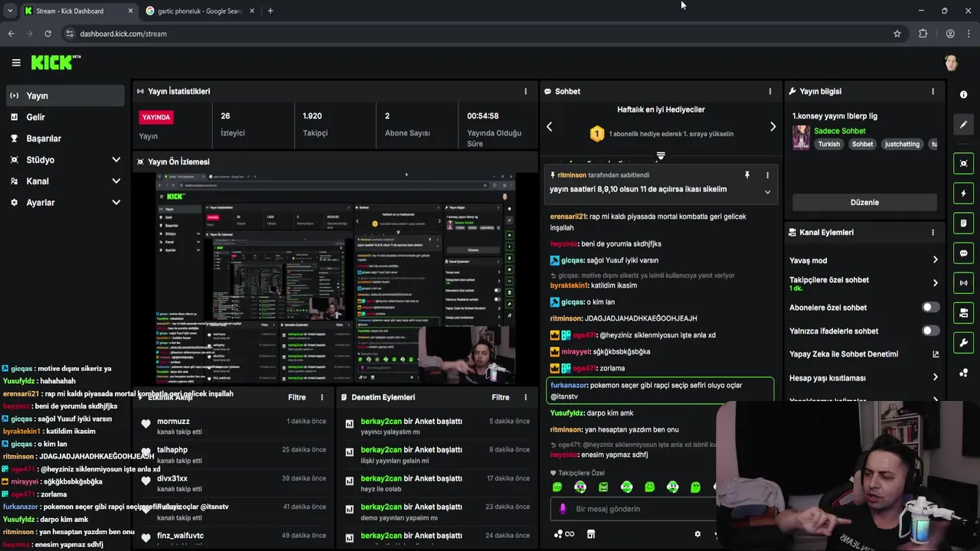
Task: Go to the next gifter leaderboard slide
Action: (773, 127)
